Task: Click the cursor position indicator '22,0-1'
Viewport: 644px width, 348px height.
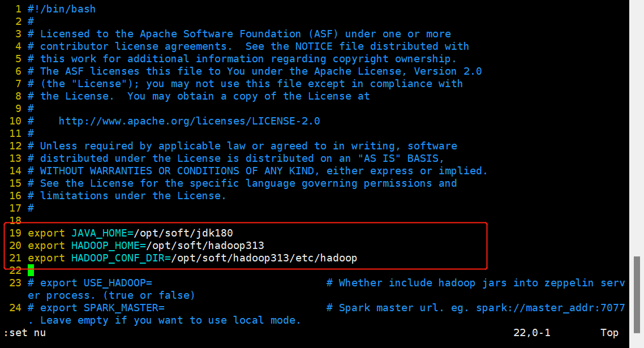Action: (532, 333)
